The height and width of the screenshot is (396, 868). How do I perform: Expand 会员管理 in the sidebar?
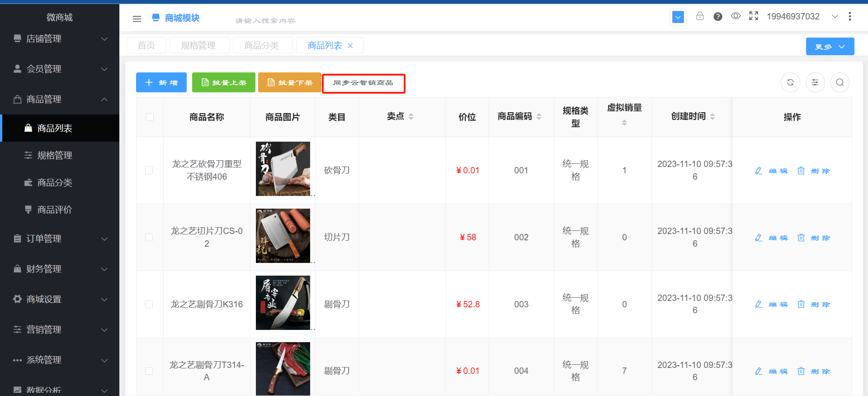tap(60, 69)
